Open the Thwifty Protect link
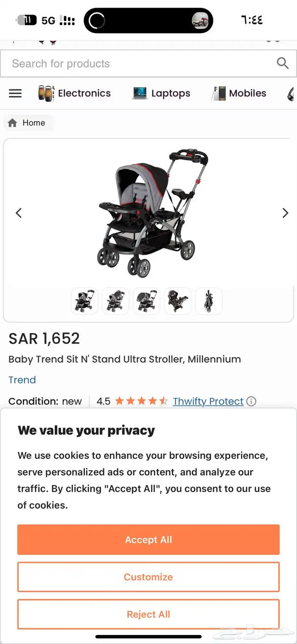The width and height of the screenshot is (297, 644). point(208,401)
